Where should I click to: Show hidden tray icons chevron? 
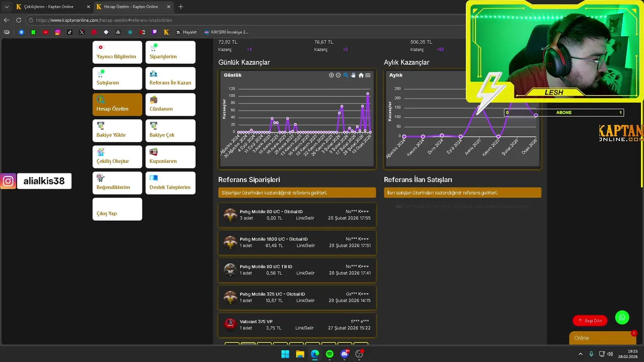(581, 354)
